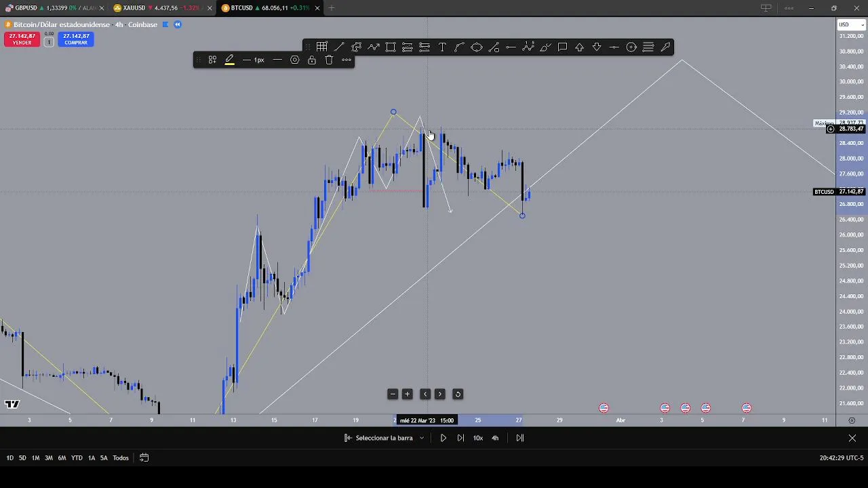868x488 pixels.
Task: Select the YTD time range
Action: 77,457
